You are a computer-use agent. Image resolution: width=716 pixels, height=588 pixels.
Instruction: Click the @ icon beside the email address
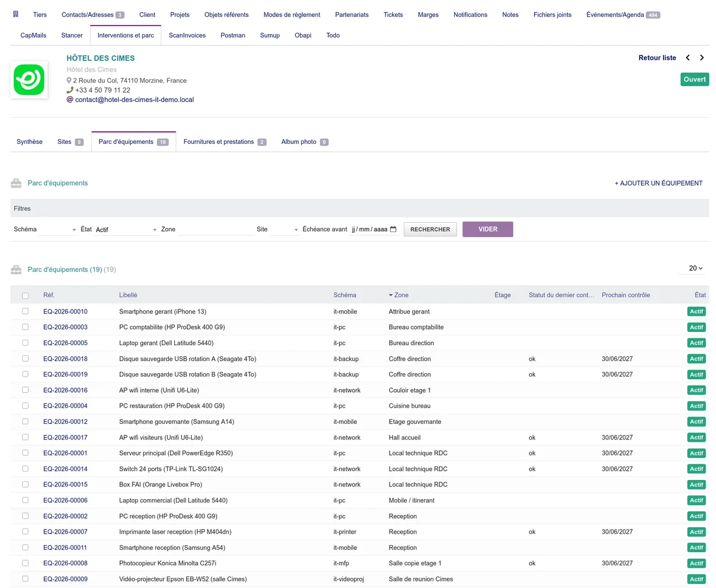(x=70, y=100)
